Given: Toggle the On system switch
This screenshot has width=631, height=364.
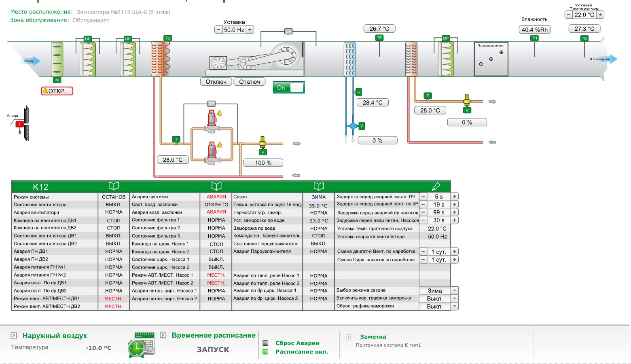Looking at the screenshot, I should pos(289,87).
